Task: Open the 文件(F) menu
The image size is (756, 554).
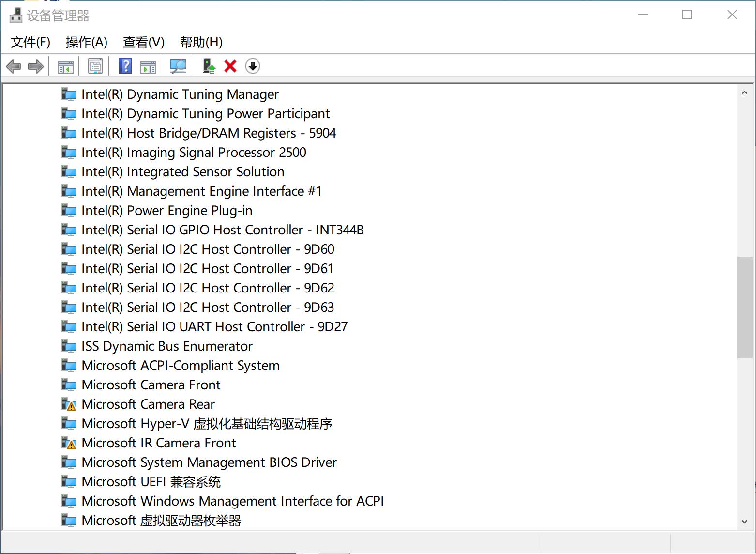Action: click(30, 42)
